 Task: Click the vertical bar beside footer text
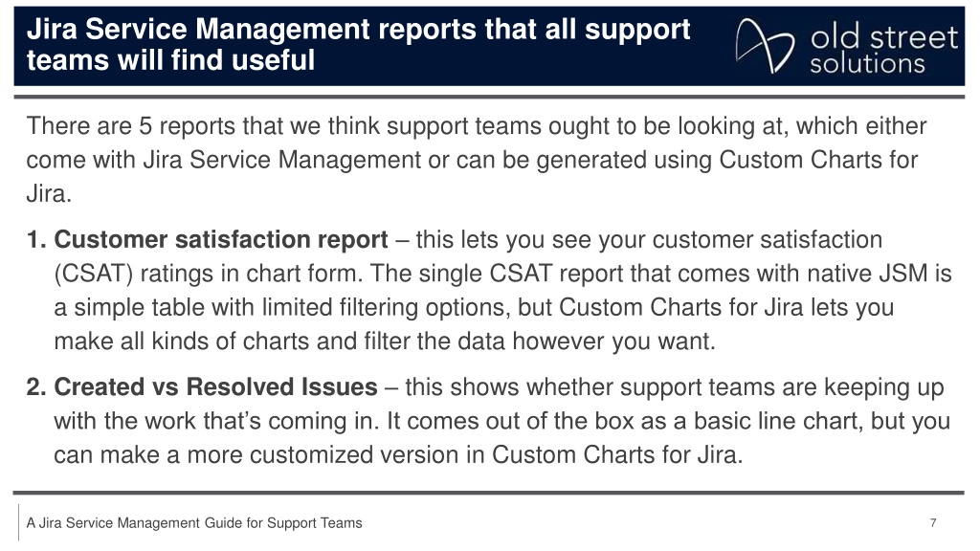(19, 522)
